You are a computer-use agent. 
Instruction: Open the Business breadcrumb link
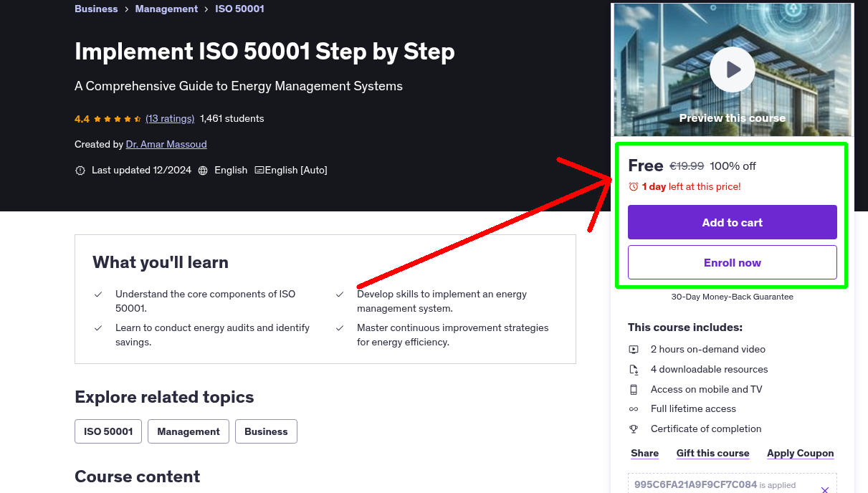click(x=96, y=9)
